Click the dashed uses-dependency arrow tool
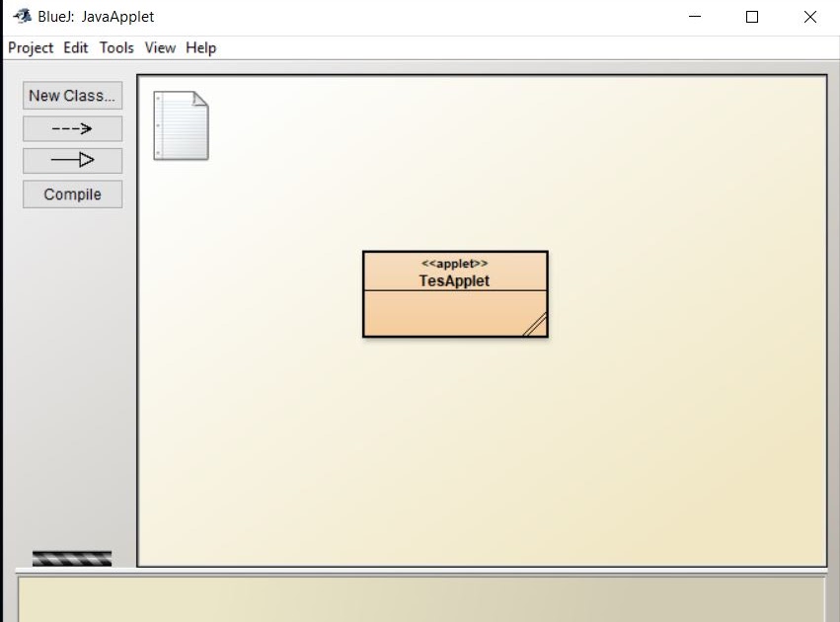This screenshot has width=840, height=622. pos(72,128)
